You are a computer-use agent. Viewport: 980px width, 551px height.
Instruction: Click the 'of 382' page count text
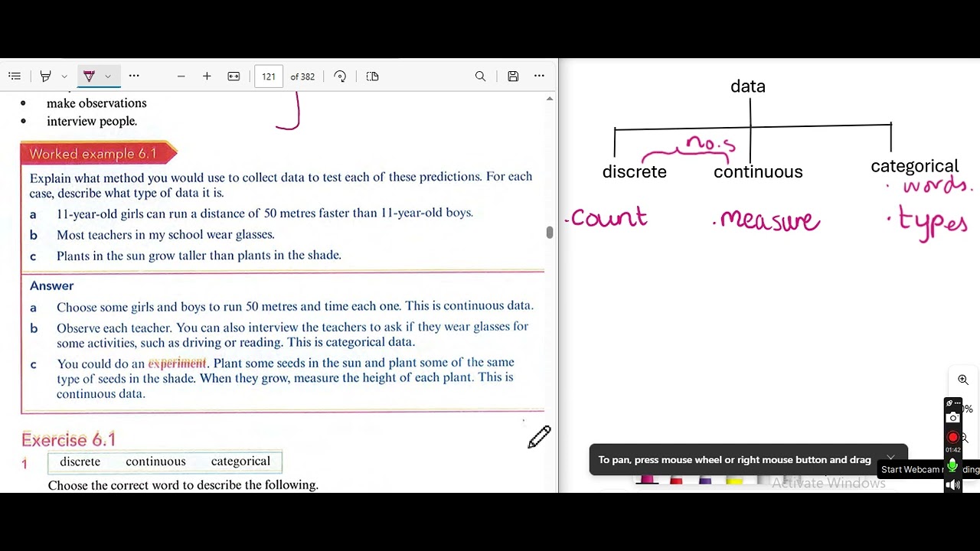[x=302, y=77]
